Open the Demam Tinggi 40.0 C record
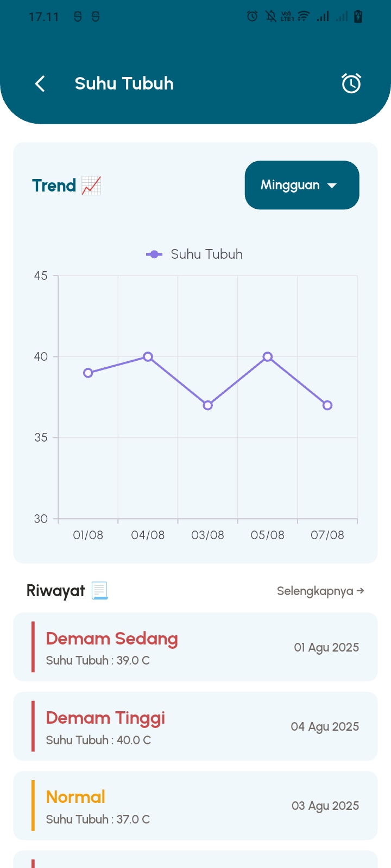Viewport: 391px width, 868px height. coord(195,726)
